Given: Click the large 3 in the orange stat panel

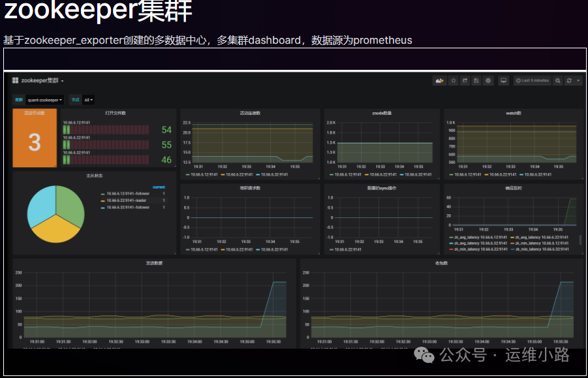Looking at the screenshot, I should tap(35, 142).
